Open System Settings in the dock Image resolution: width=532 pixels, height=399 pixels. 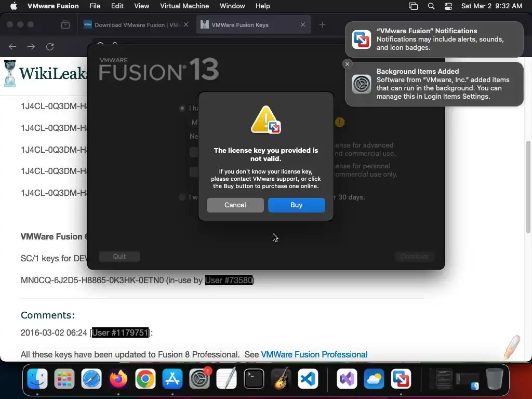[x=199, y=379]
